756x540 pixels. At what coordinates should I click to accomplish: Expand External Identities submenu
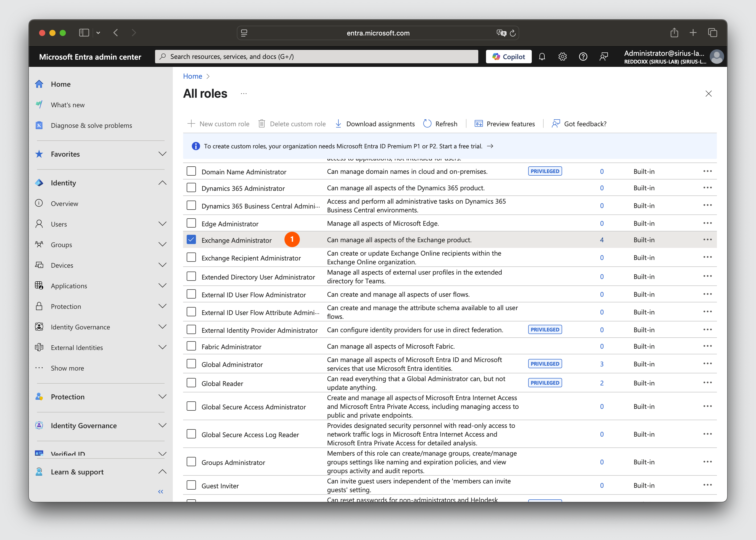(162, 347)
